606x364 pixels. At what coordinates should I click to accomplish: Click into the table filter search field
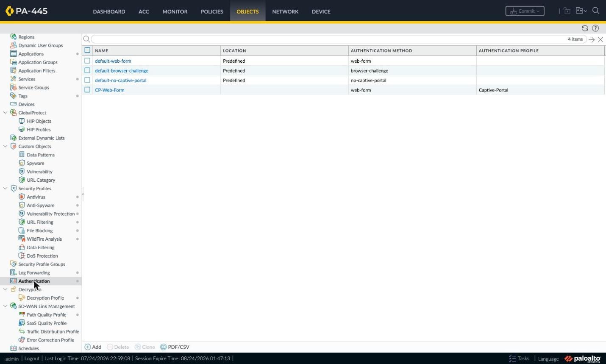pos(339,39)
